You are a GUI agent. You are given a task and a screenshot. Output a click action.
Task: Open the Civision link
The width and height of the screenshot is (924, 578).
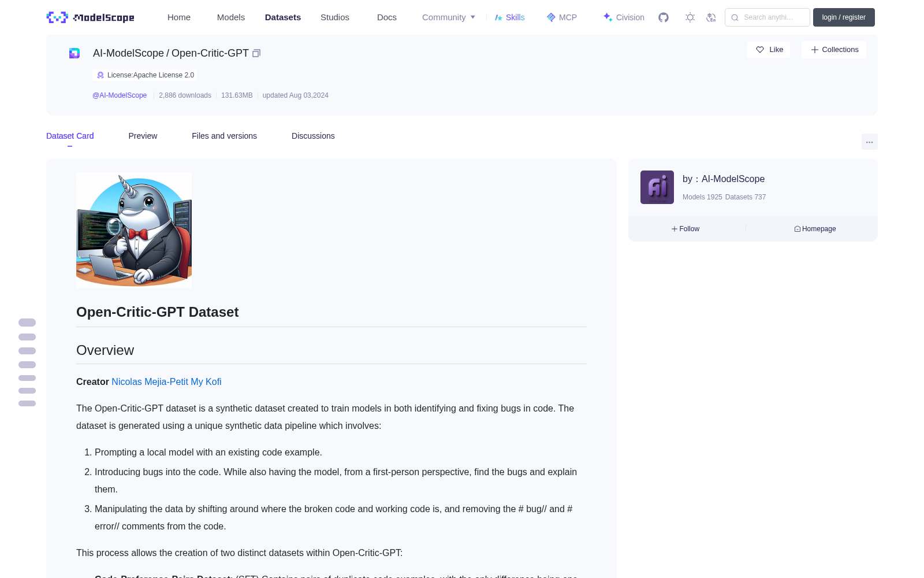point(624,17)
